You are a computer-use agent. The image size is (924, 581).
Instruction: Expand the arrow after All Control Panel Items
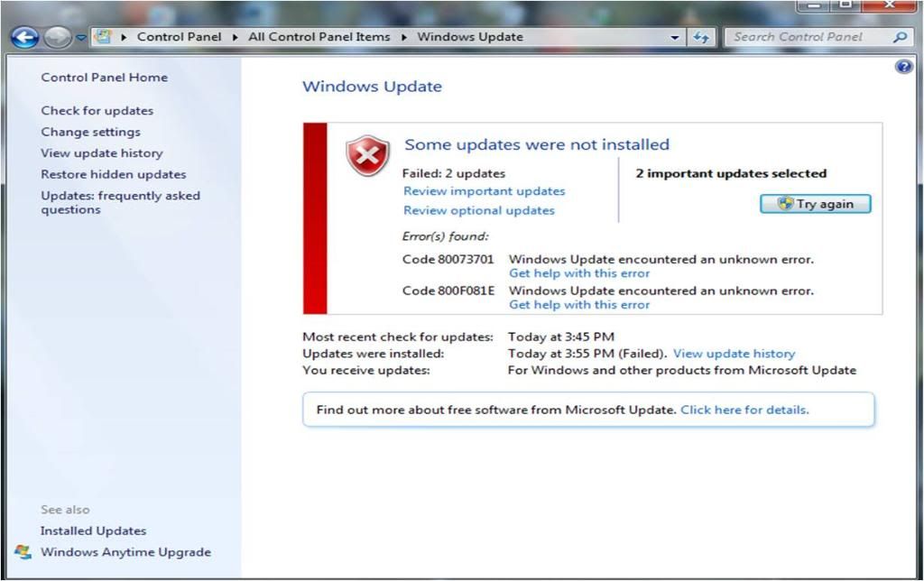405,37
